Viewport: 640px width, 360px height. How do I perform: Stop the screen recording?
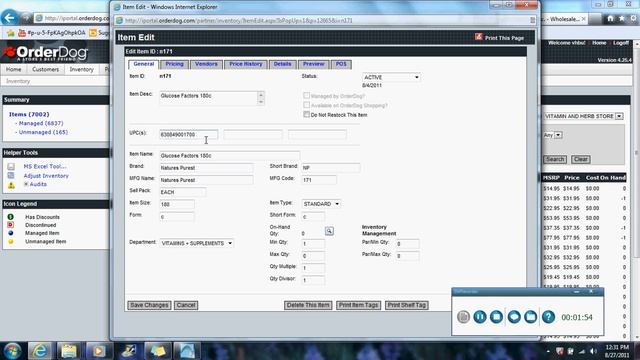[496, 317]
